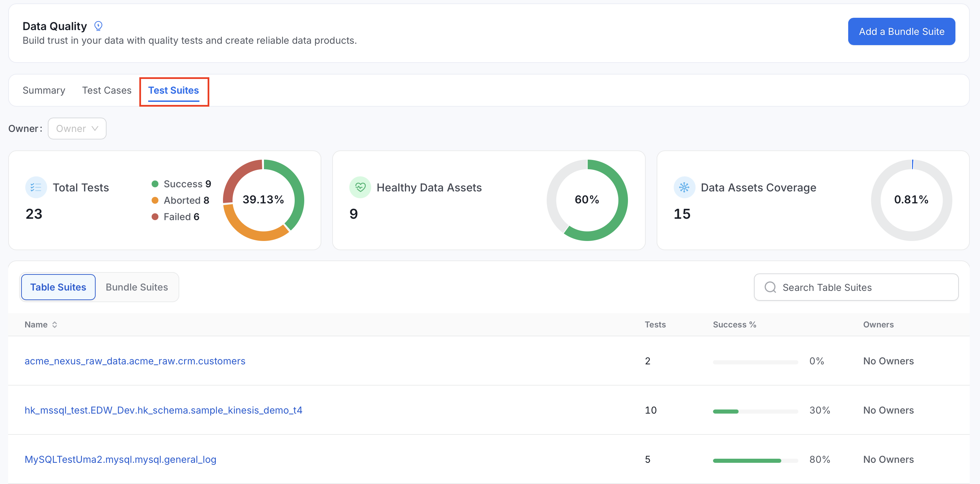Image resolution: width=980 pixels, height=484 pixels.
Task: Click the orange Aborted legend dot
Action: 155,201
